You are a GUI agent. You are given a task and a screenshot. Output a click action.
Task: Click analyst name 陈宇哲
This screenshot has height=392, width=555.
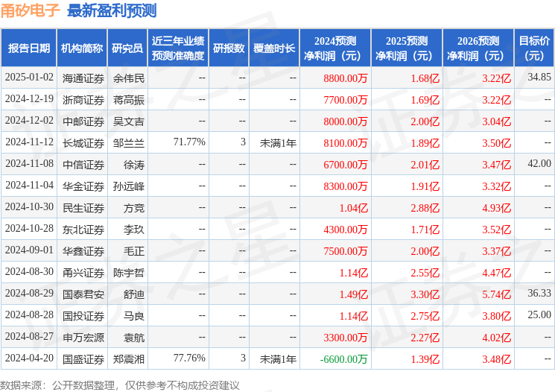[x=129, y=273]
